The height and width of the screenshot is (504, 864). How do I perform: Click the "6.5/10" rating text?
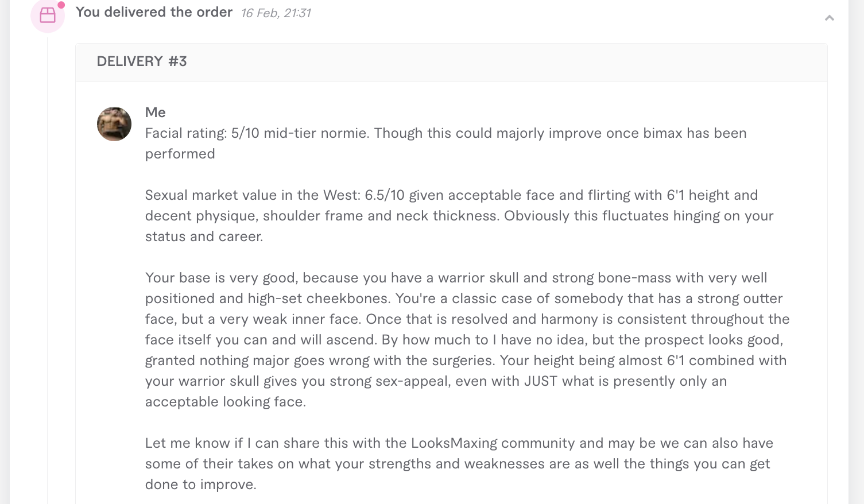[385, 195]
